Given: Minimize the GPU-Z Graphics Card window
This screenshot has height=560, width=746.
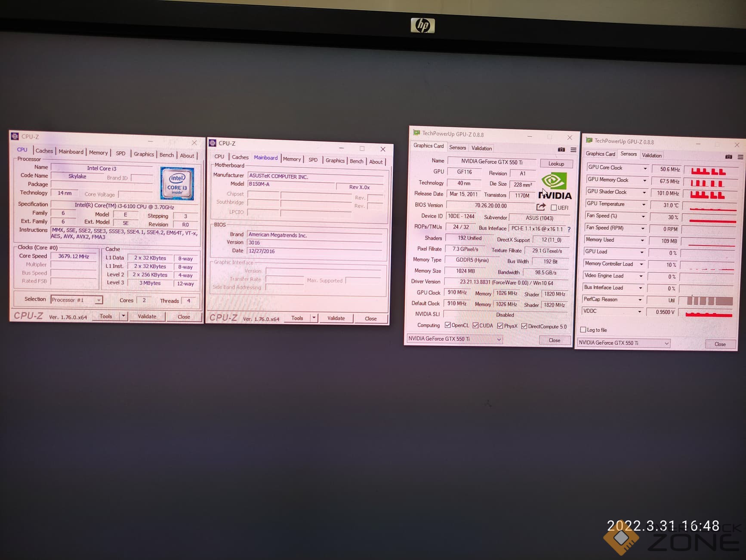Looking at the screenshot, I should (x=530, y=136).
